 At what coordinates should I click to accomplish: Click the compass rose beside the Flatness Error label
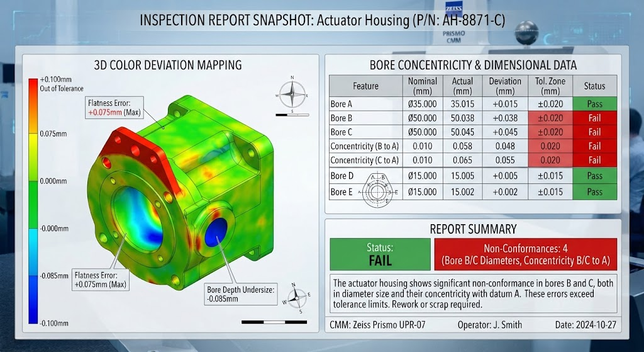click(x=292, y=94)
